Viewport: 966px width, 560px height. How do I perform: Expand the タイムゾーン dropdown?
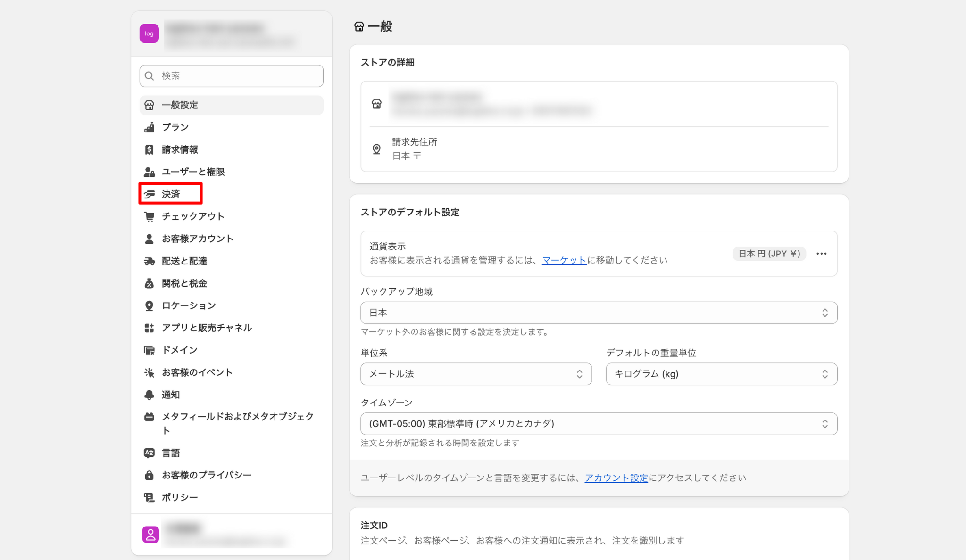point(599,424)
